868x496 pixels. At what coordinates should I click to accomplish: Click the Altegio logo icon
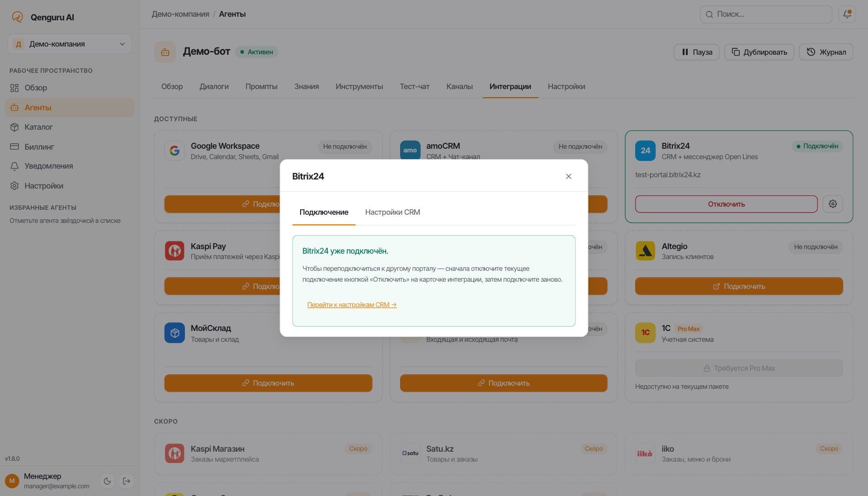645,250
